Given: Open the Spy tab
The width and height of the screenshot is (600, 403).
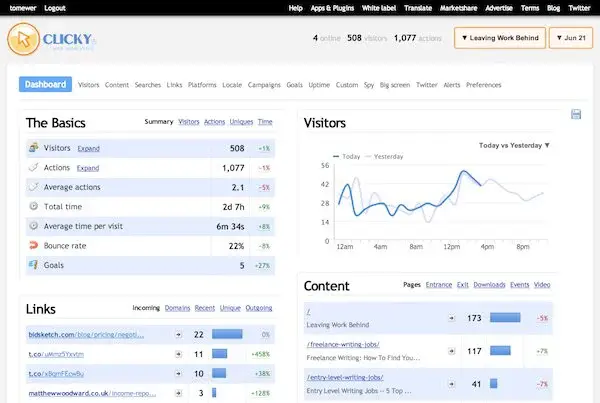Looking at the screenshot, I should (369, 85).
